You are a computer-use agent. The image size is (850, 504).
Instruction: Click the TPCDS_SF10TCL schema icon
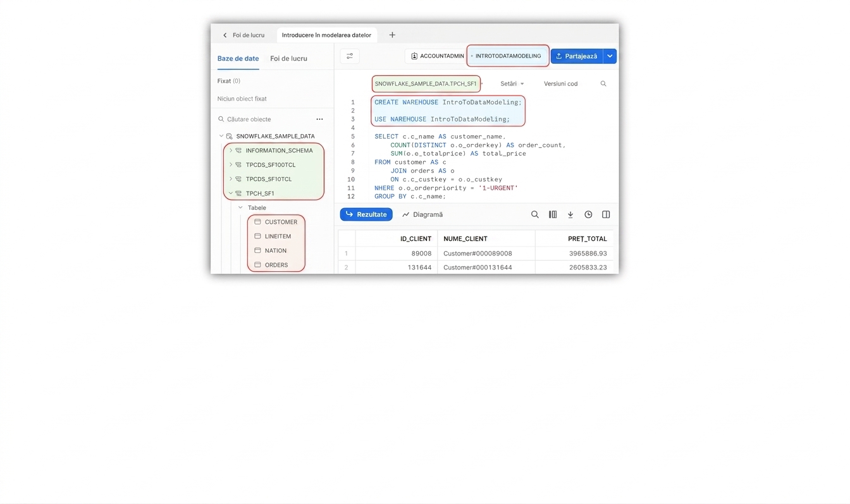click(238, 179)
